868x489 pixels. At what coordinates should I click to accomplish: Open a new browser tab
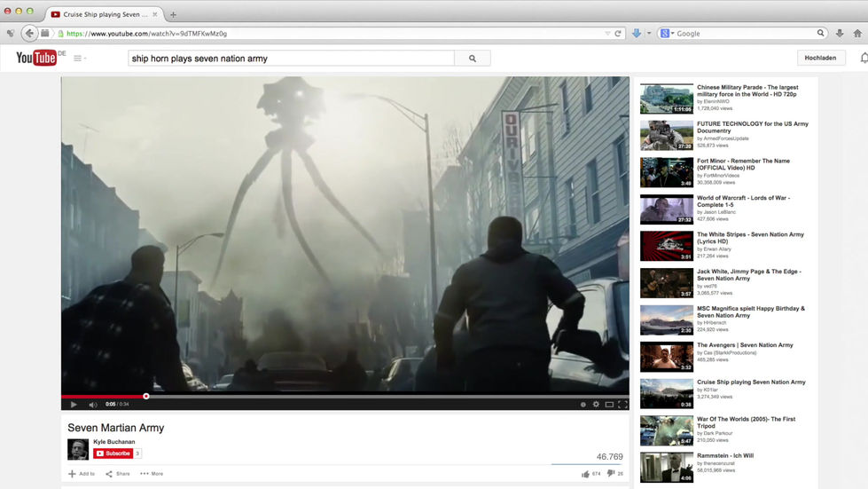[173, 15]
